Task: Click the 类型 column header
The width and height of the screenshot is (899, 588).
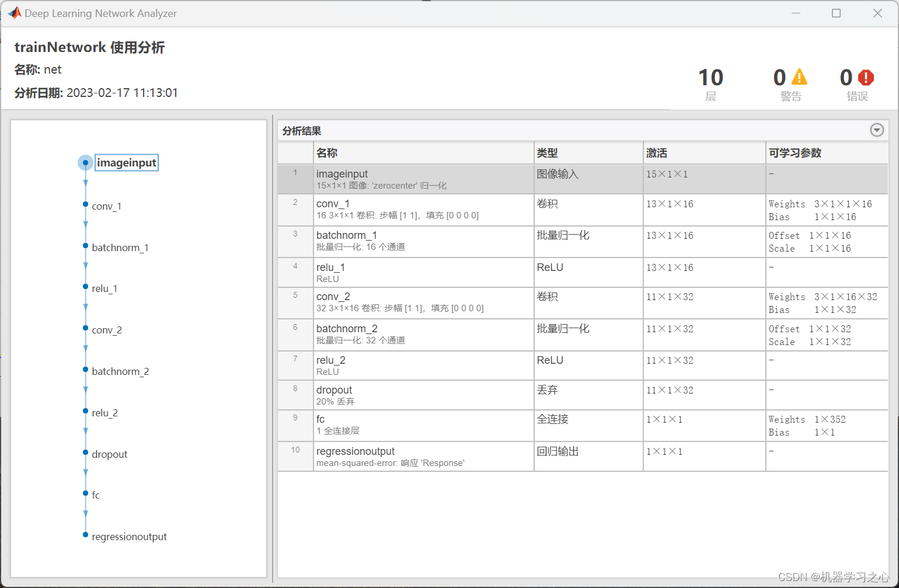Action: click(x=588, y=153)
